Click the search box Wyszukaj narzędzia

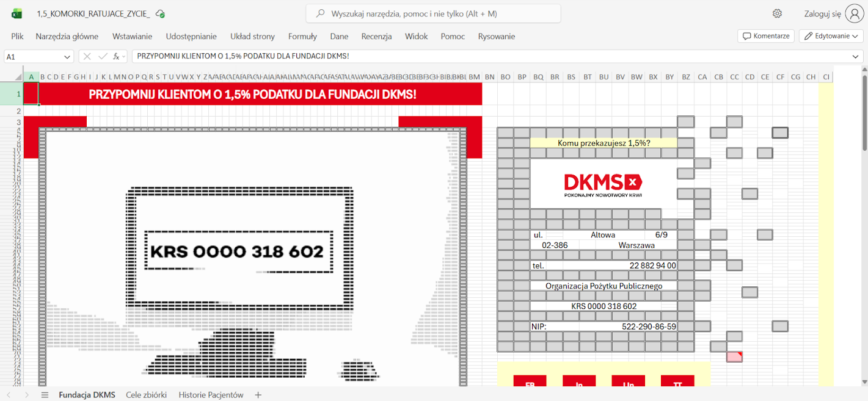tap(433, 13)
